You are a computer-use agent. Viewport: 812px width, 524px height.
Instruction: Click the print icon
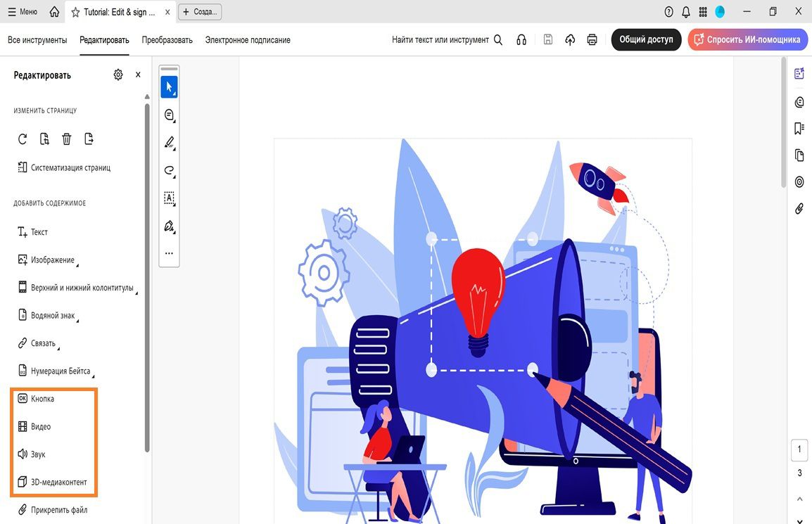[x=592, y=39]
